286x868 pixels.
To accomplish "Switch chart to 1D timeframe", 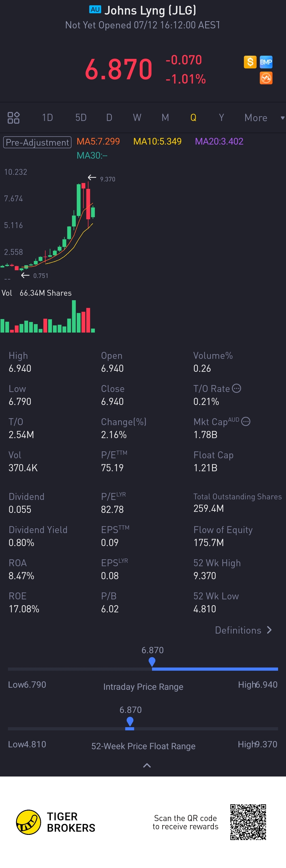I will pyautogui.click(x=47, y=117).
